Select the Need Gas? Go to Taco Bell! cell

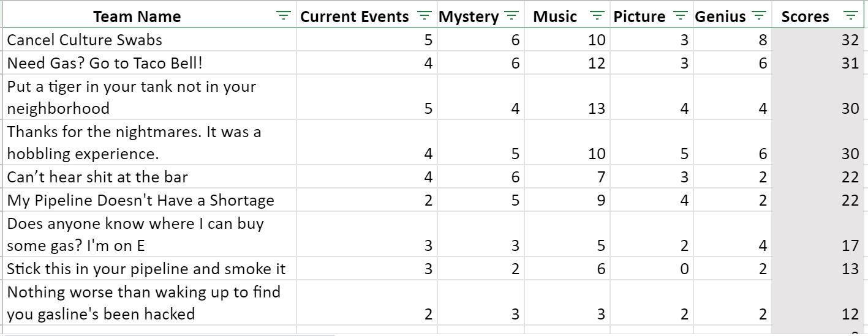tap(149, 63)
